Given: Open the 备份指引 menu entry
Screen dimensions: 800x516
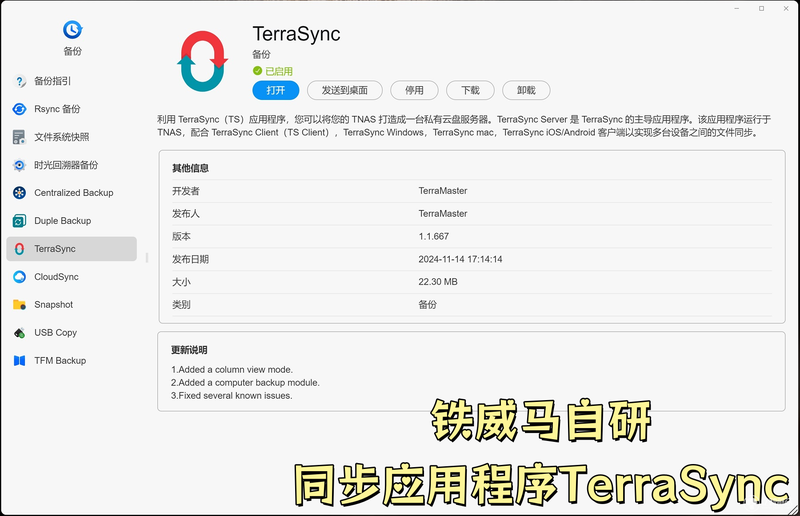Looking at the screenshot, I should (53, 81).
